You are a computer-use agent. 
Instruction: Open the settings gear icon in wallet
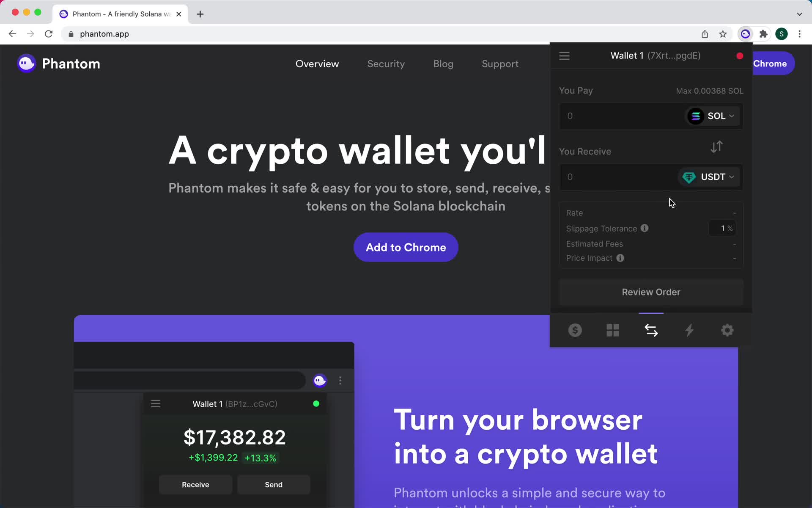[727, 330]
